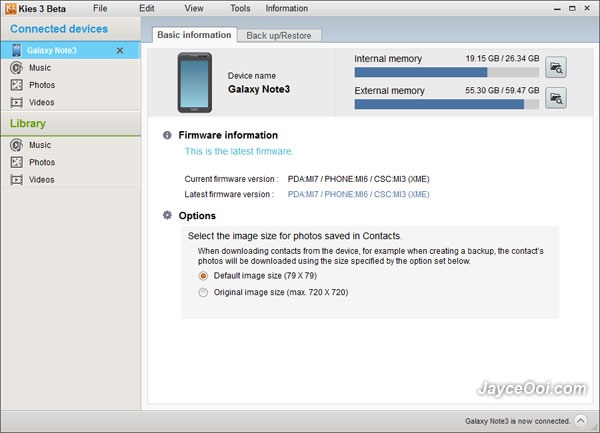Browse external memory with the folder search button
The image size is (600, 433).
point(556,98)
